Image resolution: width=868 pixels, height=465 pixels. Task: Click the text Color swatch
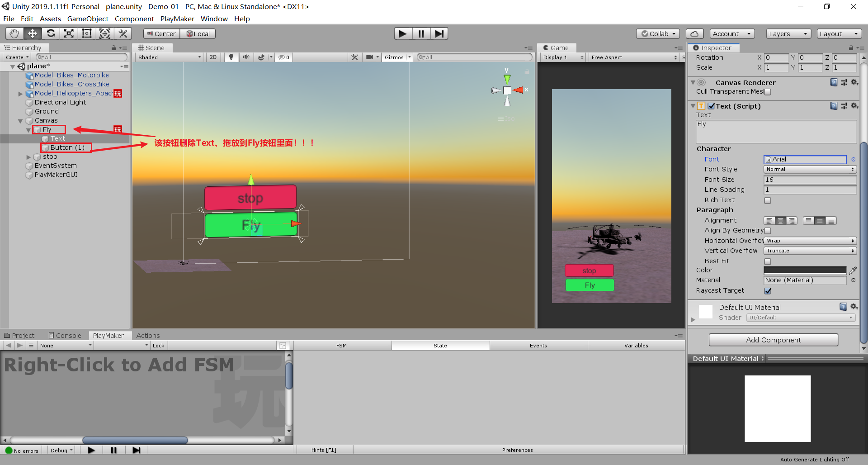pos(805,270)
